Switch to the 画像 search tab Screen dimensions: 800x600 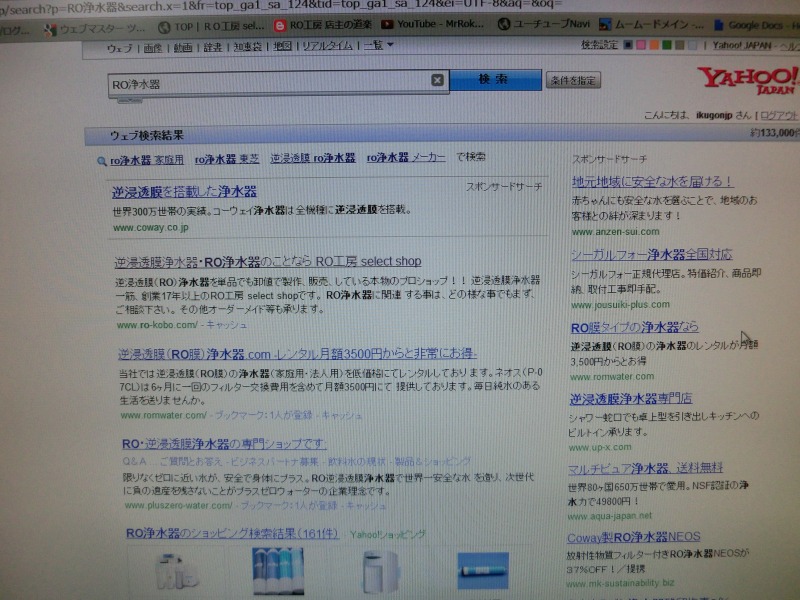153,48
